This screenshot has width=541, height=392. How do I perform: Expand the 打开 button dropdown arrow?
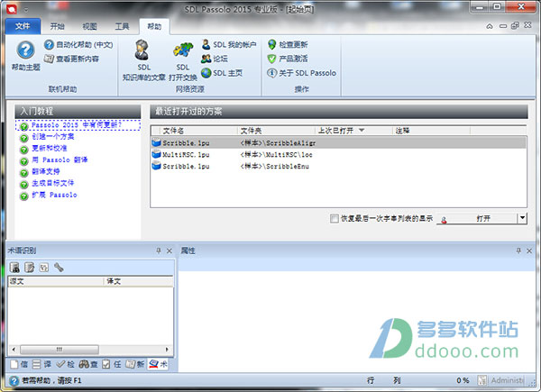pyautogui.click(x=522, y=218)
